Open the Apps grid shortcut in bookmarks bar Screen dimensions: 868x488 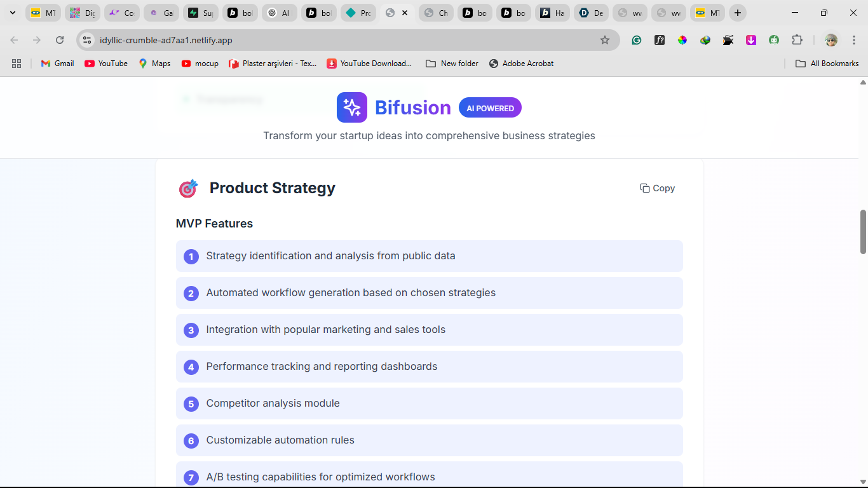[17, 64]
